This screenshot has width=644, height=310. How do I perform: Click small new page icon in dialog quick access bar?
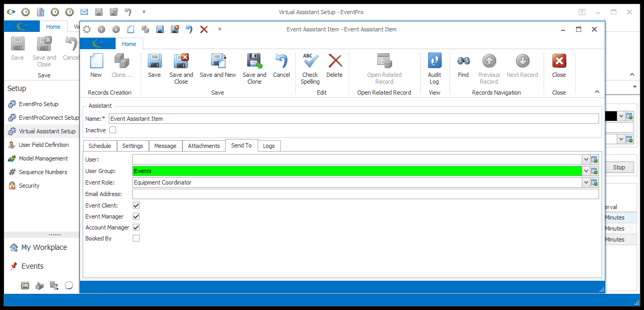[131, 29]
